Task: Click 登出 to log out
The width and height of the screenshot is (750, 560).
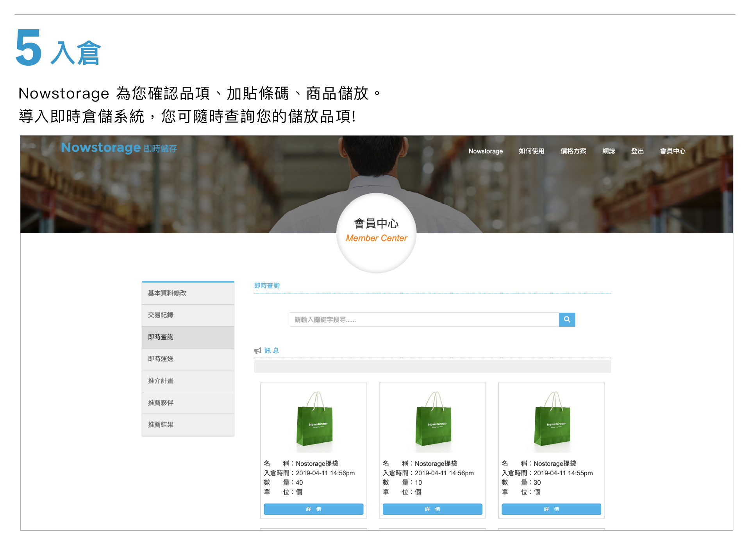Action: pos(637,151)
